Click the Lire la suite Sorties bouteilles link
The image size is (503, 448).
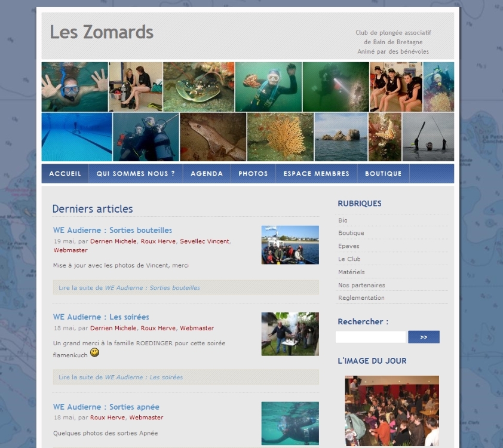pyautogui.click(x=129, y=288)
